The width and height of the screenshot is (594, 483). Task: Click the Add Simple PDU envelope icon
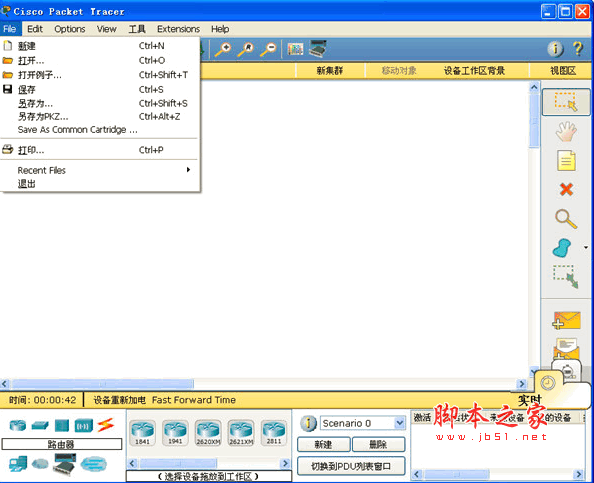pyautogui.click(x=566, y=320)
